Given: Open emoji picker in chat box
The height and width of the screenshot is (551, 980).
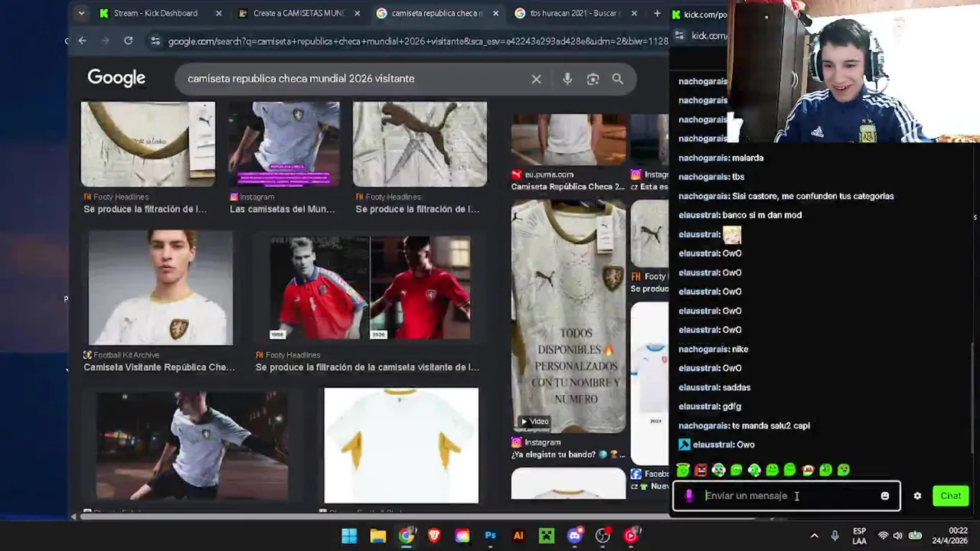Looking at the screenshot, I should point(885,496).
